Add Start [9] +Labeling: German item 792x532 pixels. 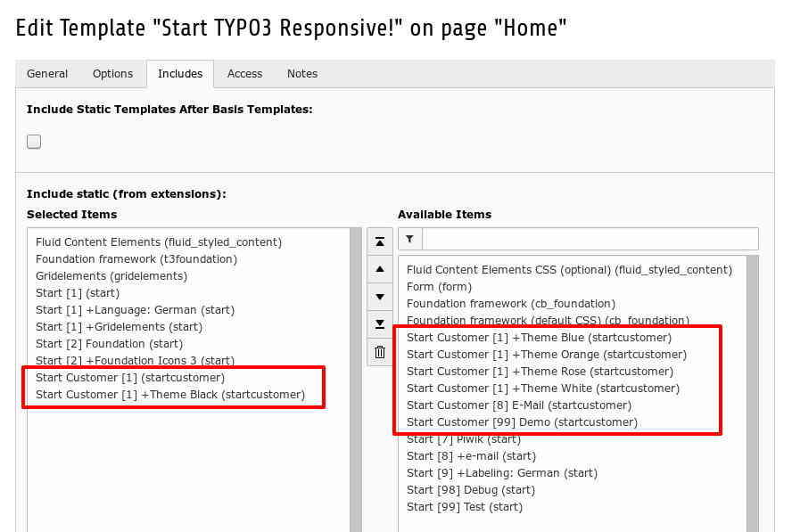pos(501,473)
